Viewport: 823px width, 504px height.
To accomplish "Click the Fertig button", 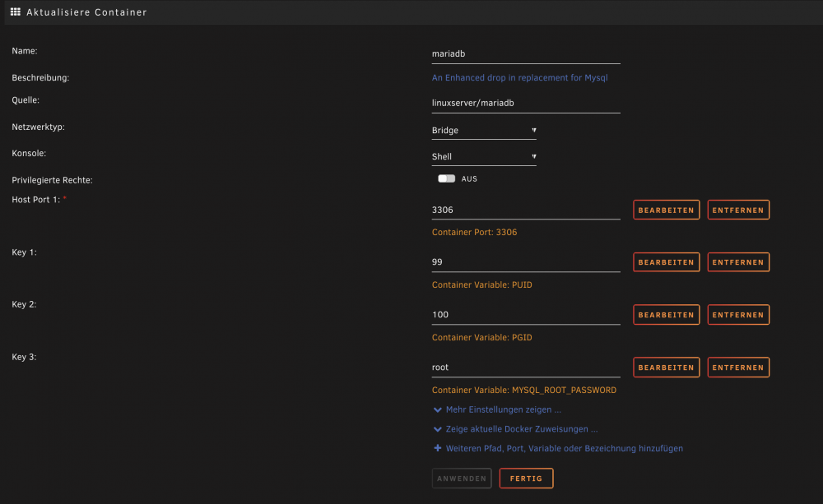I will [x=526, y=479].
